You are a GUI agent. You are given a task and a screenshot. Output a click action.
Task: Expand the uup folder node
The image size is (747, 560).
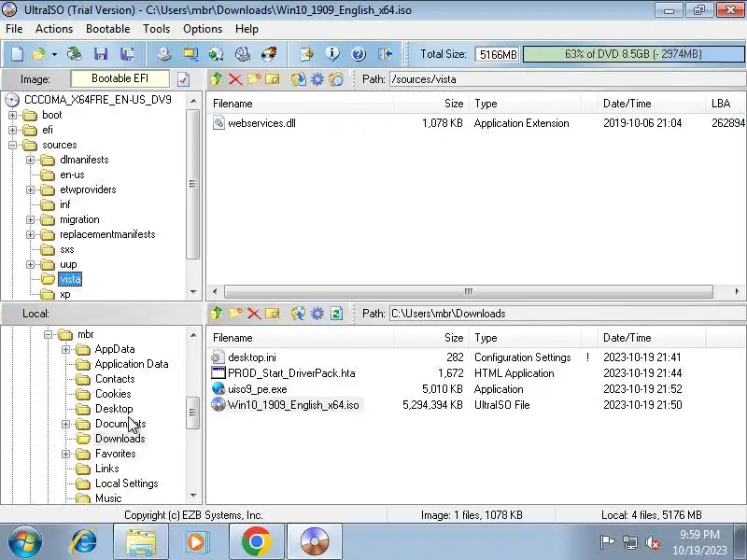30,264
